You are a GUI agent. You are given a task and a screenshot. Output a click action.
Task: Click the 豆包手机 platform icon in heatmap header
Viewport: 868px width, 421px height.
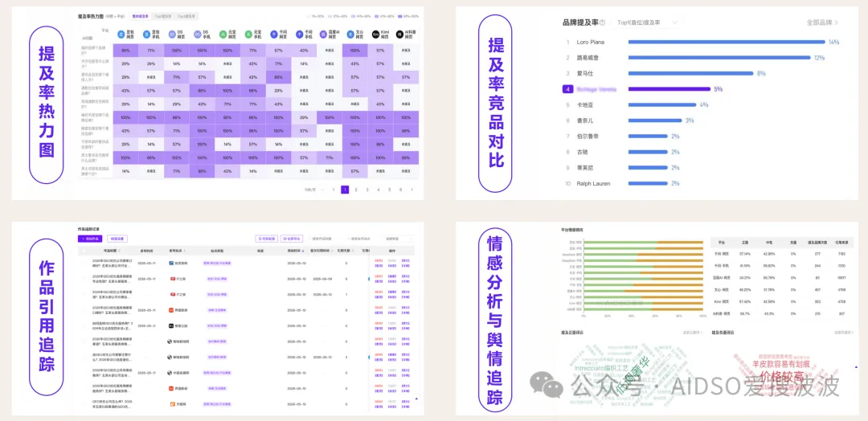[147, 35]
